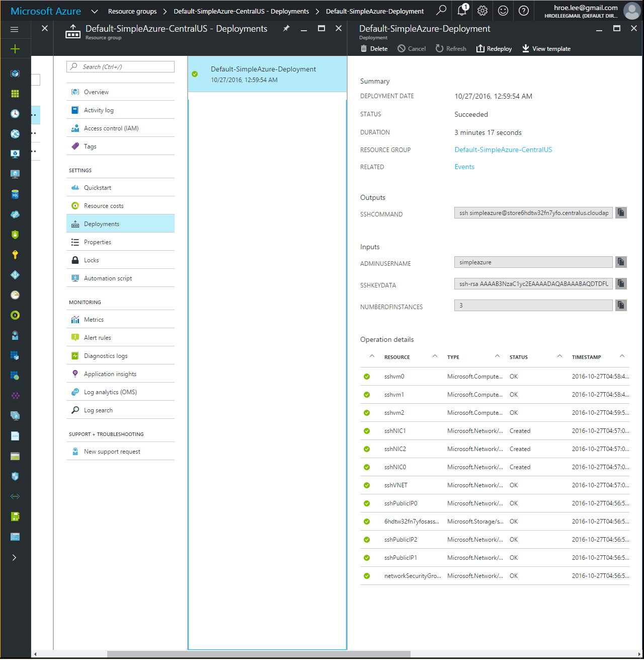Sort by RESOURCE column header
Viewport: 644px width, 660px height.
pyautogui.click(x=397, y=357)
